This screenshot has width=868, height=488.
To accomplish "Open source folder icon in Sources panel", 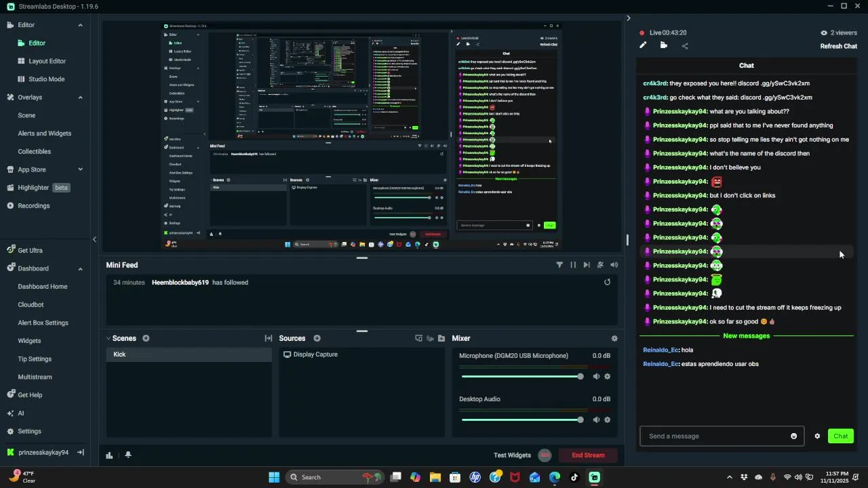I will (441, 338).
